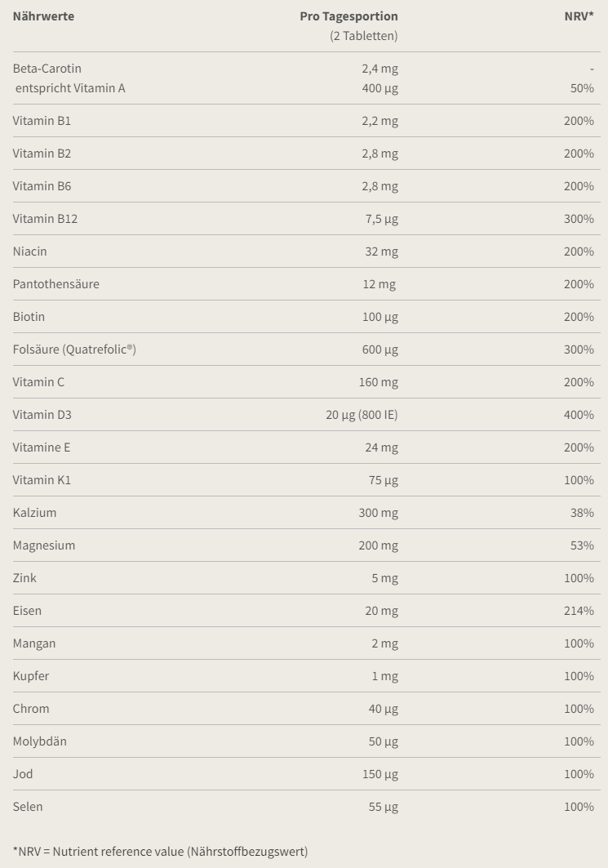Select the Biotin 100 µg value

click(x=380, y=317)
